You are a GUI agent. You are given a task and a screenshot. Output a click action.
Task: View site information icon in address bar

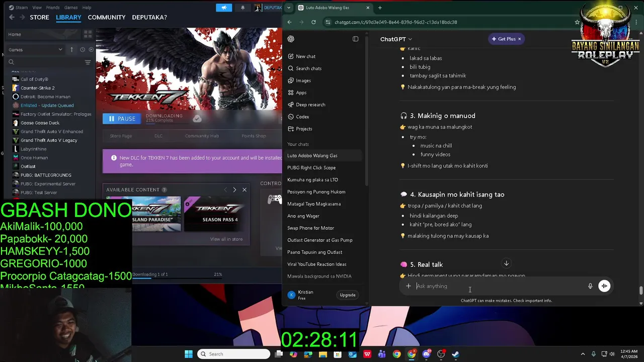[328, 22]
